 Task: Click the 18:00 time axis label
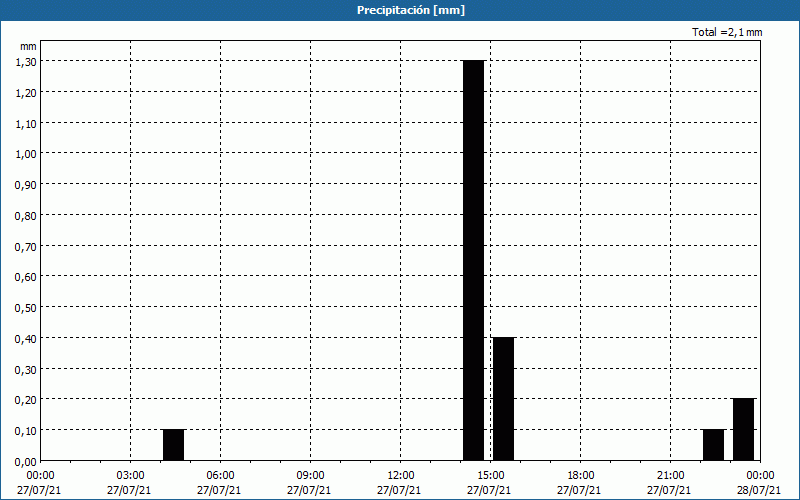(580, 476)
